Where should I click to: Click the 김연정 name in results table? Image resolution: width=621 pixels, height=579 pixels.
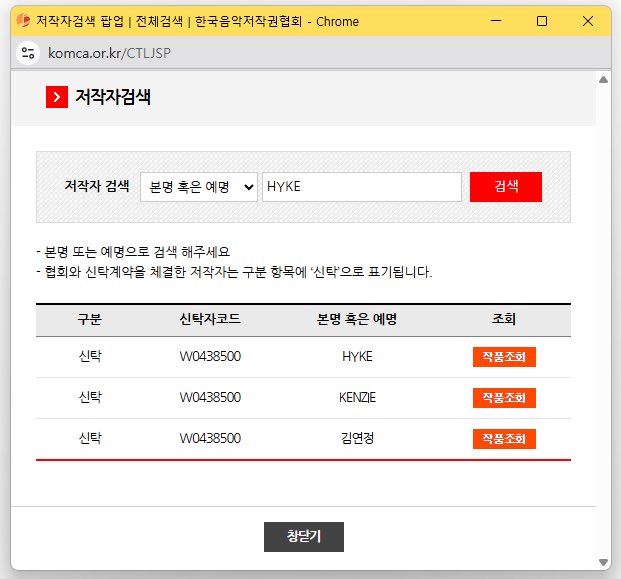pos(357,439)
